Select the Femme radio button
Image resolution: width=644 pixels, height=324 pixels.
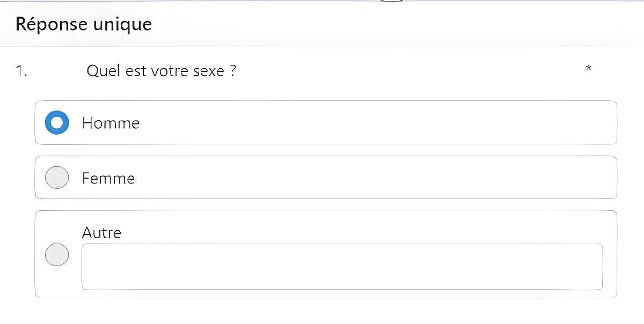point(57,178)
